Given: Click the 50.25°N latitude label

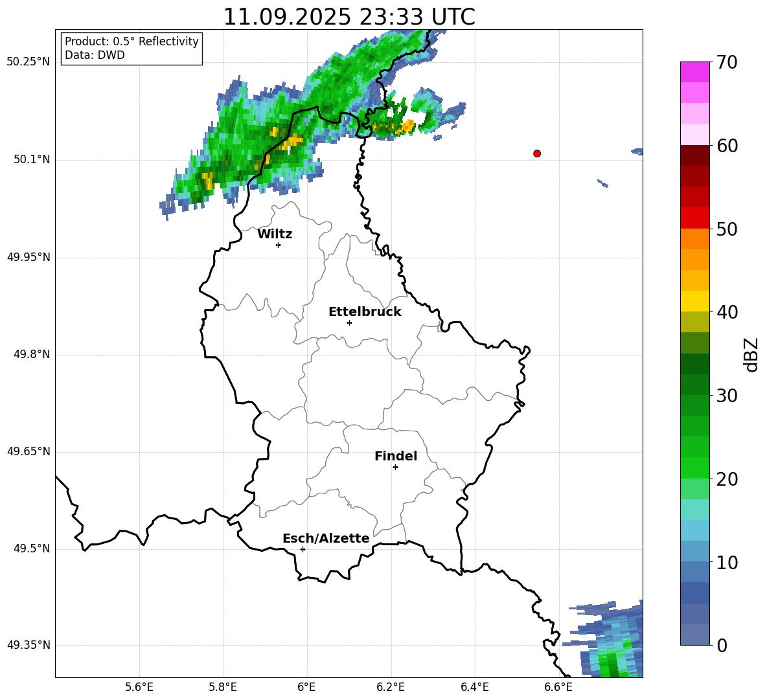Looking at the screenshot, I should coord(29,62).
